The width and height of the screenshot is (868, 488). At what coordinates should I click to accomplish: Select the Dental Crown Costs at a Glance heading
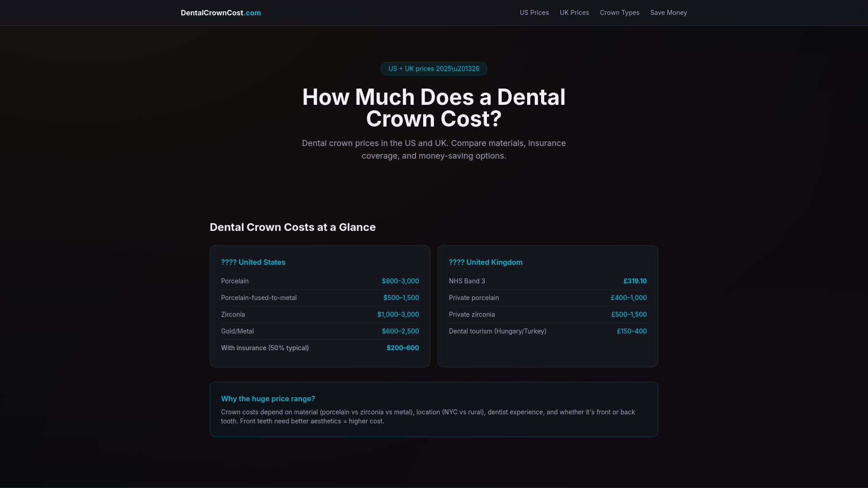pos(292,227)
